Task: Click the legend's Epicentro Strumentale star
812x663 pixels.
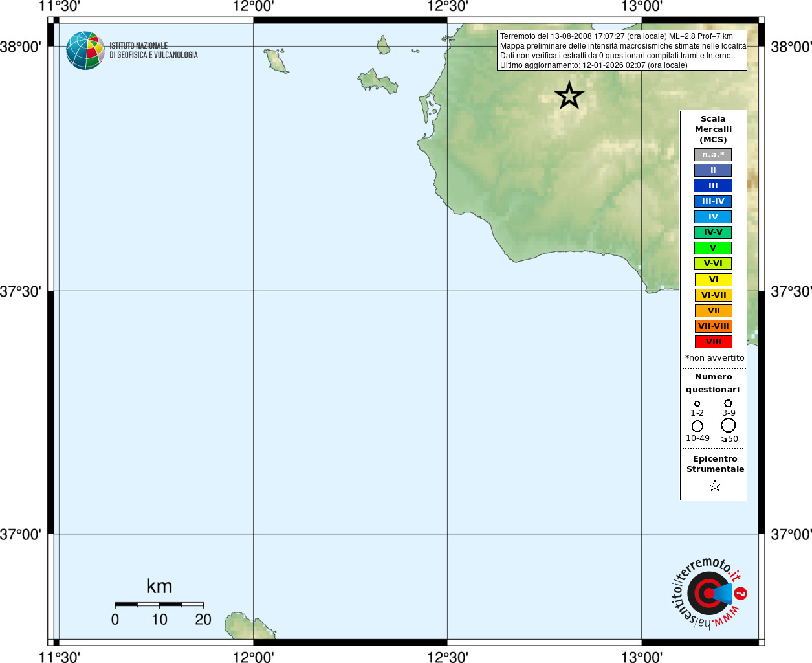Action: (714, 486)
